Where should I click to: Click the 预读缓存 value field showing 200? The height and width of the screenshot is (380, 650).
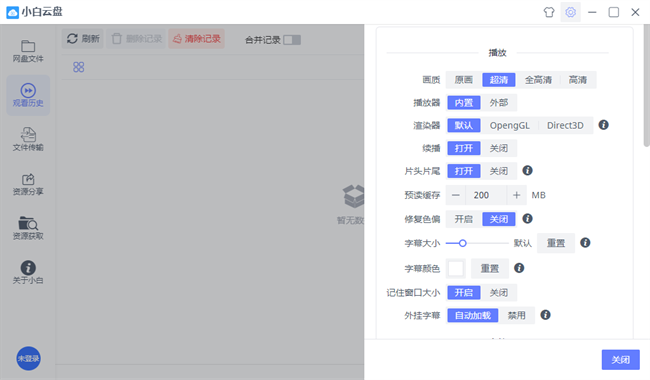tap(486, 195)
